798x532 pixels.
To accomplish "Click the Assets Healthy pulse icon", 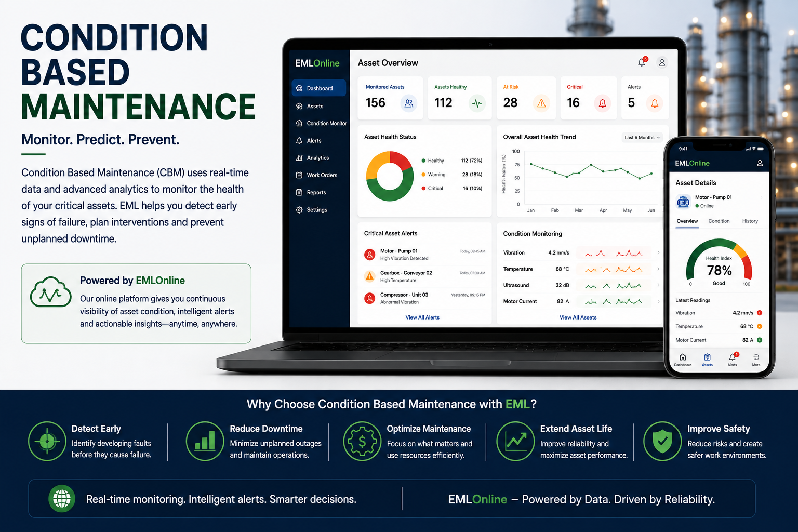I will (477, 103).
